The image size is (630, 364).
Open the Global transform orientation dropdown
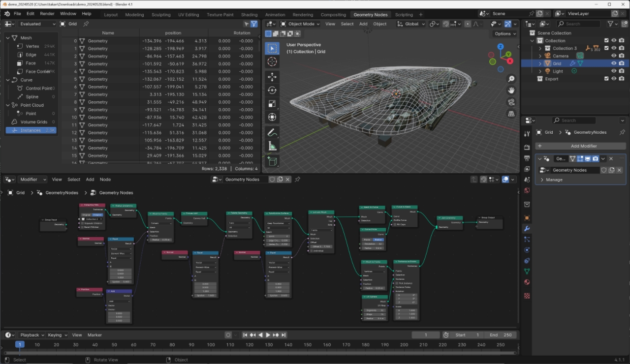coord(412,24)
